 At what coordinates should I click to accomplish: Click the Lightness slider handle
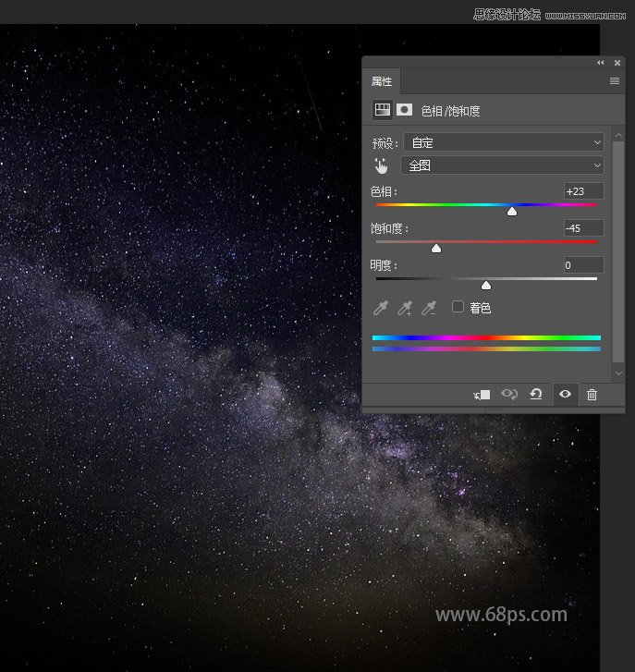[486, 285]
